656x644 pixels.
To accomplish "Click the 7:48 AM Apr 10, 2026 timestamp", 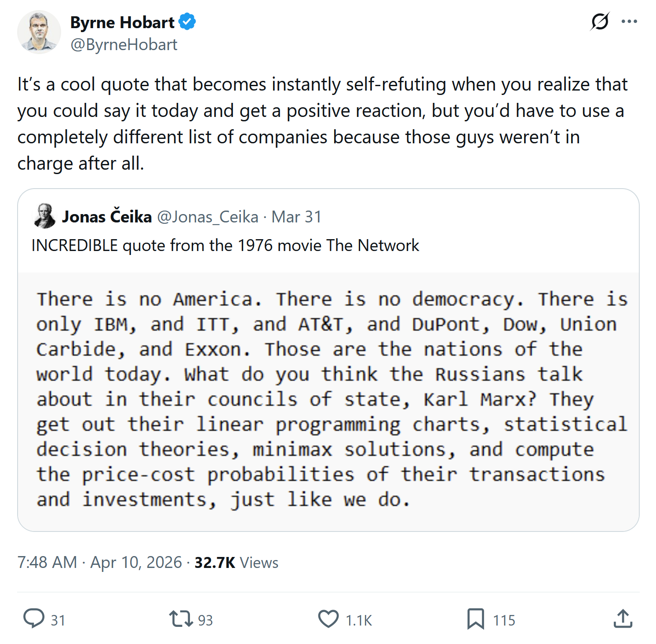I will tap(99, 562).
